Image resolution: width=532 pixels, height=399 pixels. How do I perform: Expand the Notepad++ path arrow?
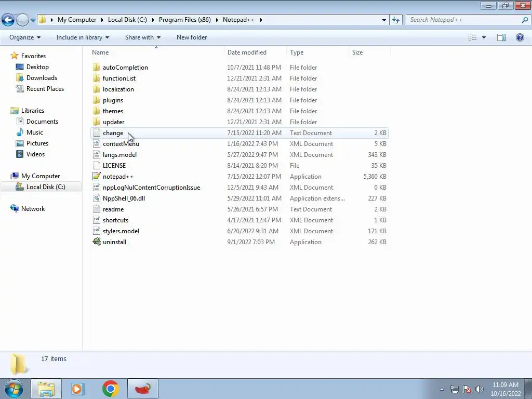coord(261,20)
